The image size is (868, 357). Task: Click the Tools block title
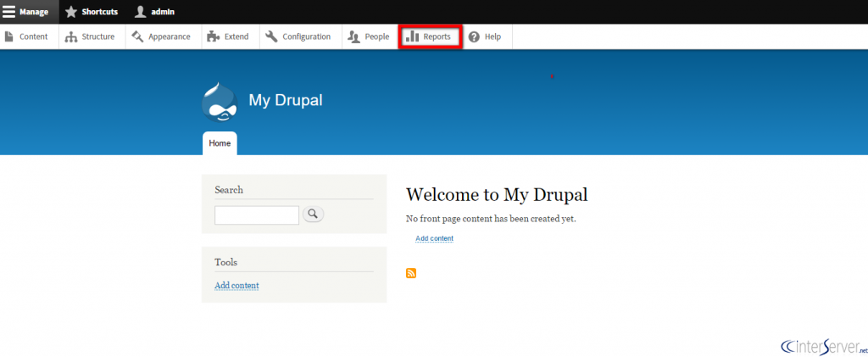tap(225, 262)
